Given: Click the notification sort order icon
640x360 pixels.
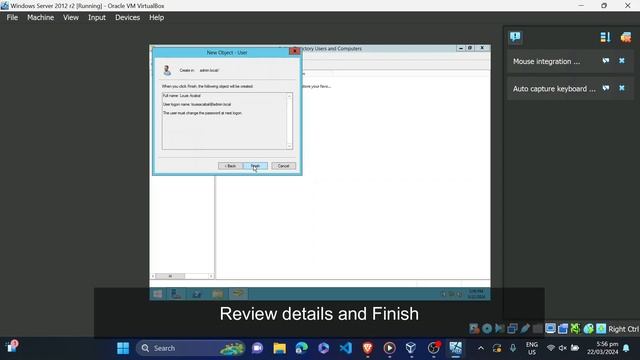Looking at the screenshot, I should click(605, 37).
